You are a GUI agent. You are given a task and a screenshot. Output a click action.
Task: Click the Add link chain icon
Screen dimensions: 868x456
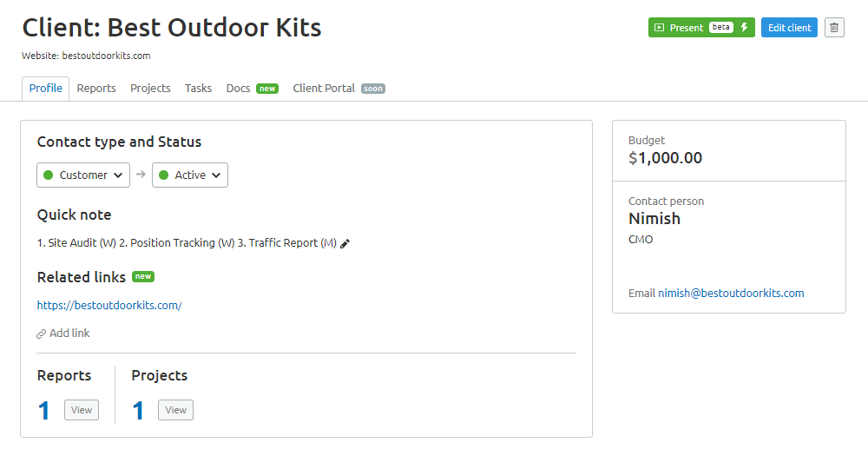pos(41,334)
